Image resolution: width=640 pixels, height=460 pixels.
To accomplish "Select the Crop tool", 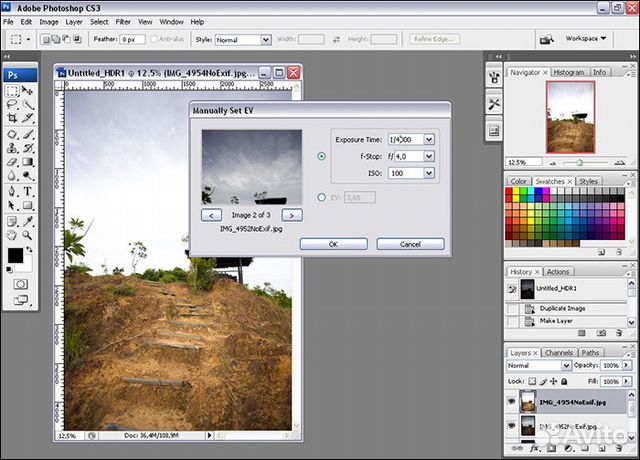I will pyautogui.click(x=12, y=118).
